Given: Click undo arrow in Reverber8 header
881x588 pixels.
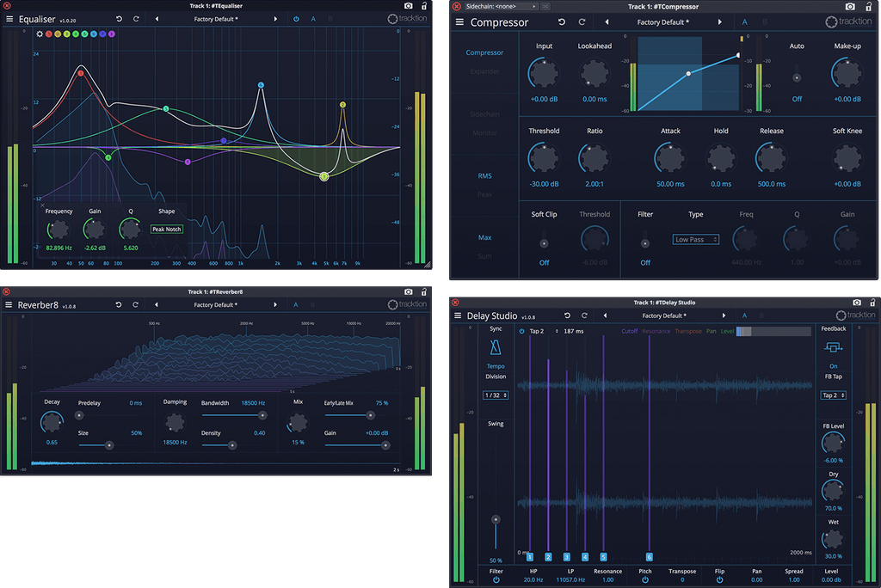Looking at the screenshot, I should point(119,304).
